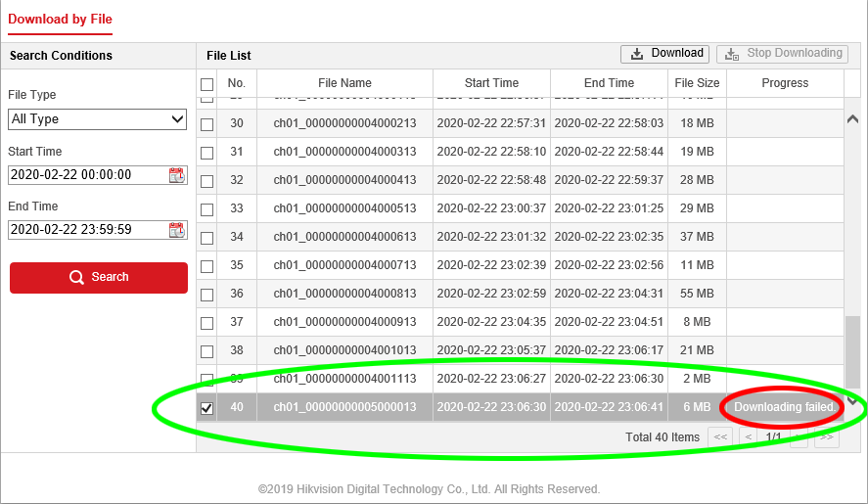This screenshot has height=504, width=868.
Task: Click the File Size column header
Action: (x=697, y=83)
